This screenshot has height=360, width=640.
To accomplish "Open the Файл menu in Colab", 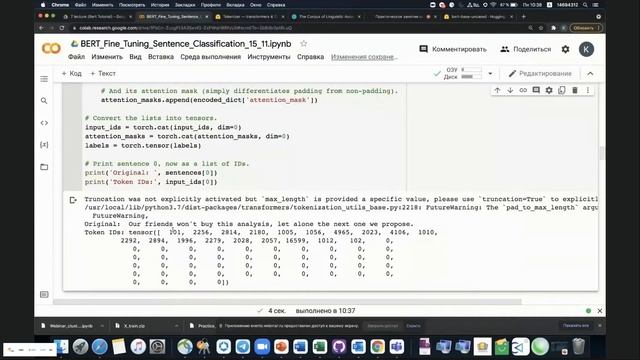I will [76, 57].
